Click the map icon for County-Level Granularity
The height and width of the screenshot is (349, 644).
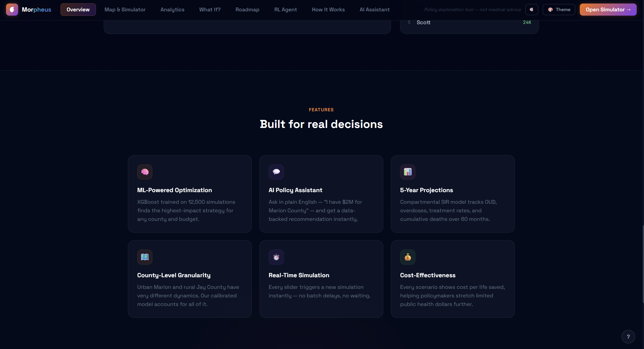click(x=145, y=257)
